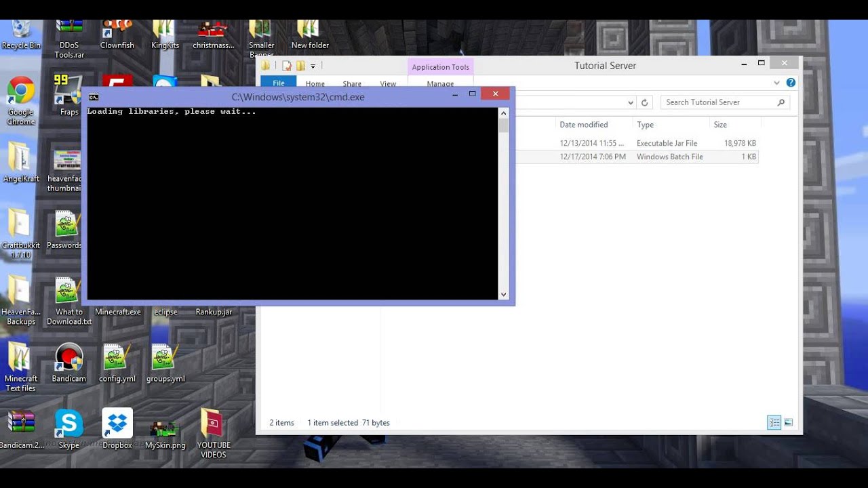Sort files by Date modified column
The height and width of the screenshot is (488, 868).
[584, 125]
